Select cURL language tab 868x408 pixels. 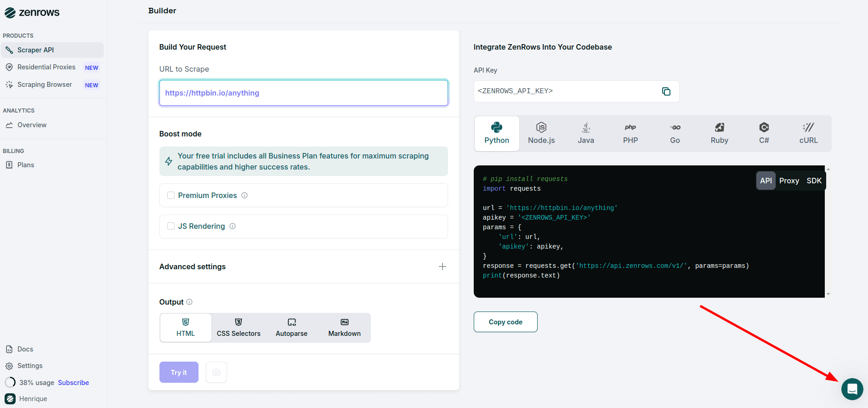[809, 134]
